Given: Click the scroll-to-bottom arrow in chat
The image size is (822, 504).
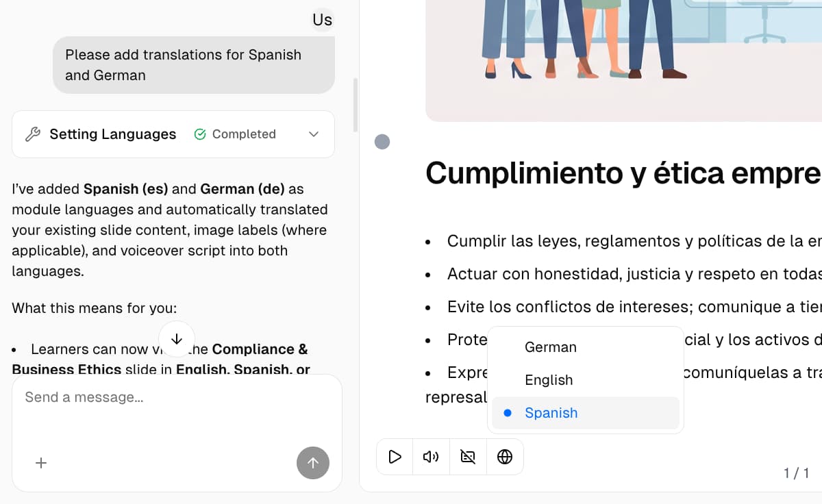Looking at the screenshot, I should point(177,339).
